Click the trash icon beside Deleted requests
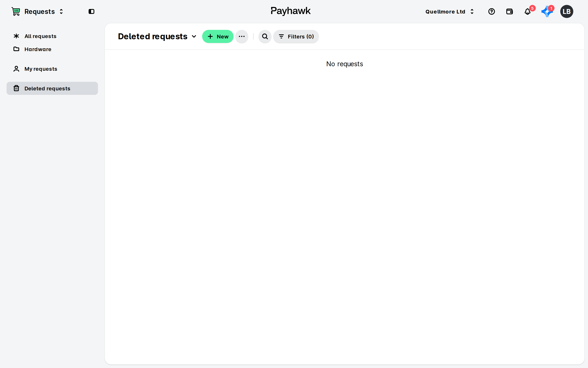The image size is (588, 368). coord(16,88)
